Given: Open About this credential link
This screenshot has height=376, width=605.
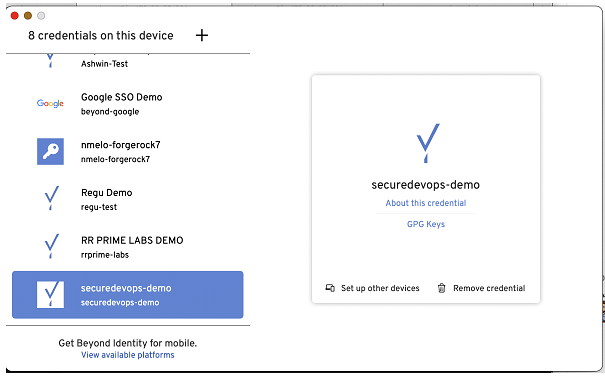Looking at the screenshot, I should pyautogui.click(x=426, y=203).
